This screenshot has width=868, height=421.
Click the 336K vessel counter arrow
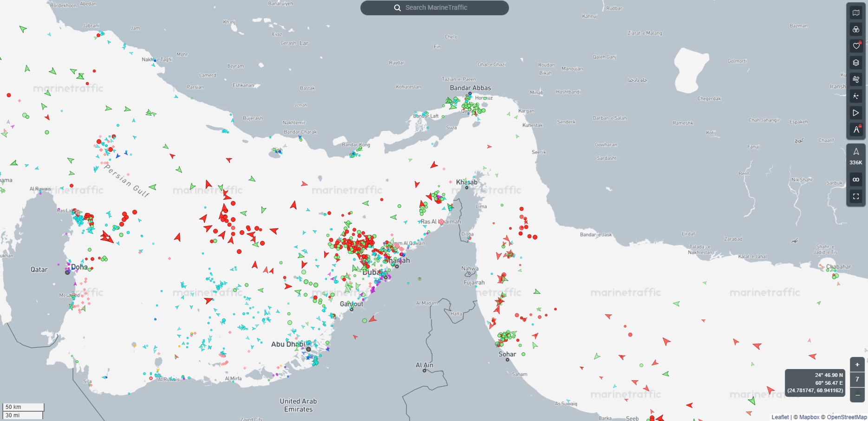(x=856, y=151)
